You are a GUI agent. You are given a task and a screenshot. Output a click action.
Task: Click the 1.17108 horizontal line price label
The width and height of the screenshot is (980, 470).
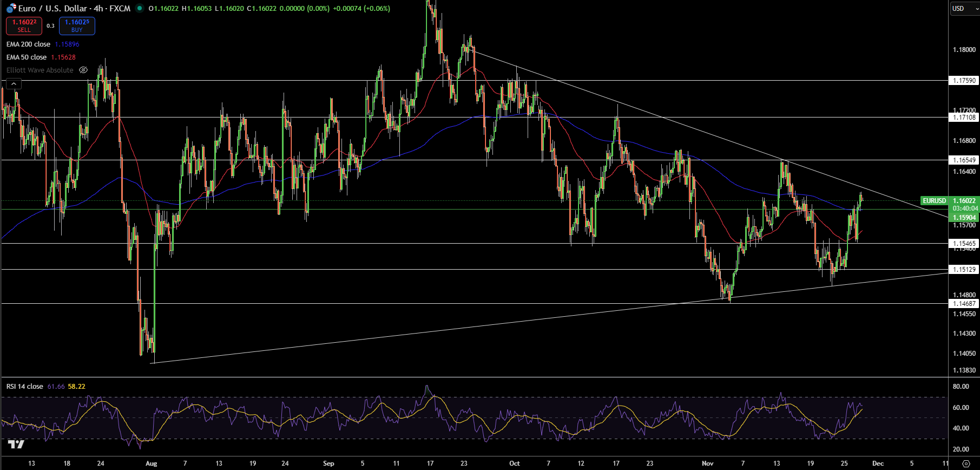[964, 117]
